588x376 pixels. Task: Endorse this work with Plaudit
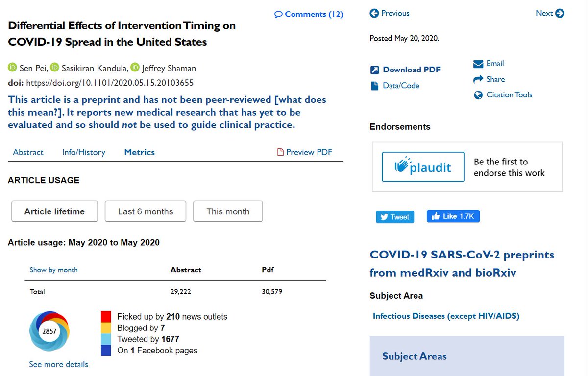coord(422,167)
